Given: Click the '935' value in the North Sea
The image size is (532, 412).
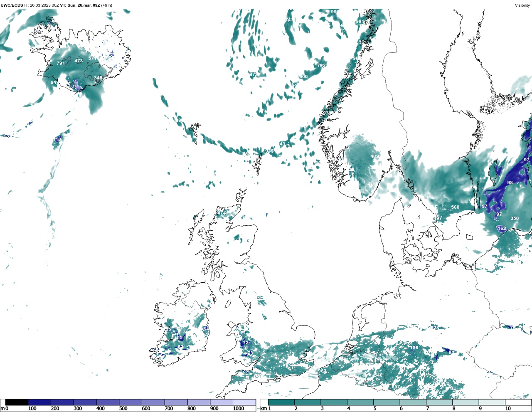Looking at the screenshot, I should click(269, 151).
